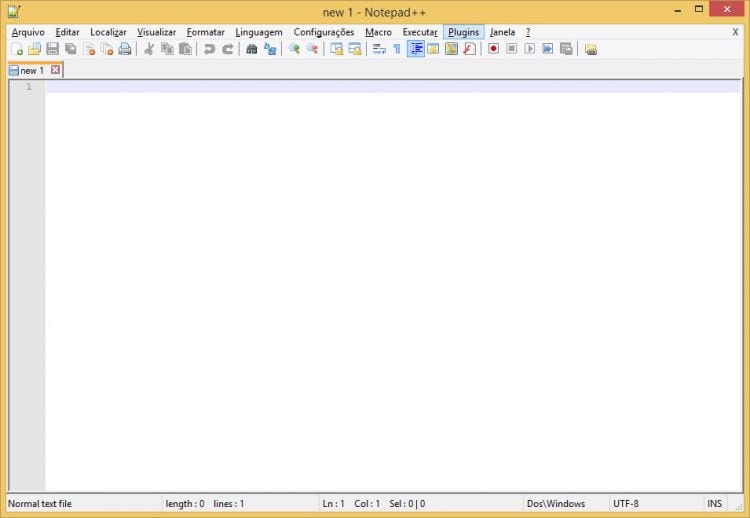Click "length : 0" in the status bar
The image size is (750, 518).
(185, 504)
